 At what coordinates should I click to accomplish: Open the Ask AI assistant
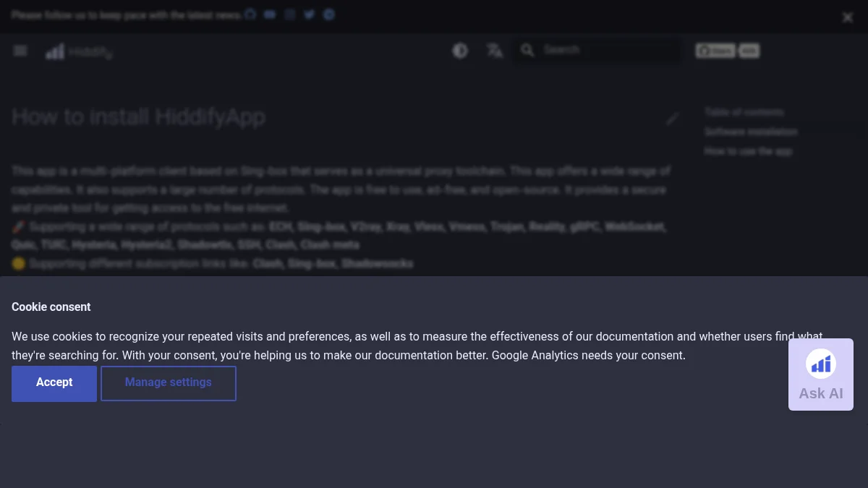pos(821,374)
